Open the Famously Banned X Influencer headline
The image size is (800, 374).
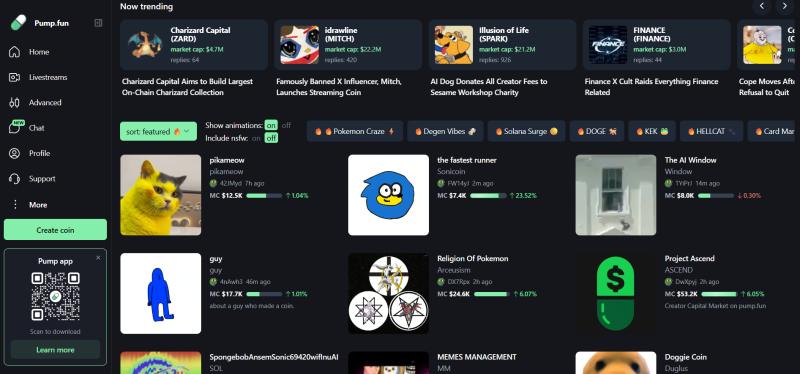[x=339, y=87]
